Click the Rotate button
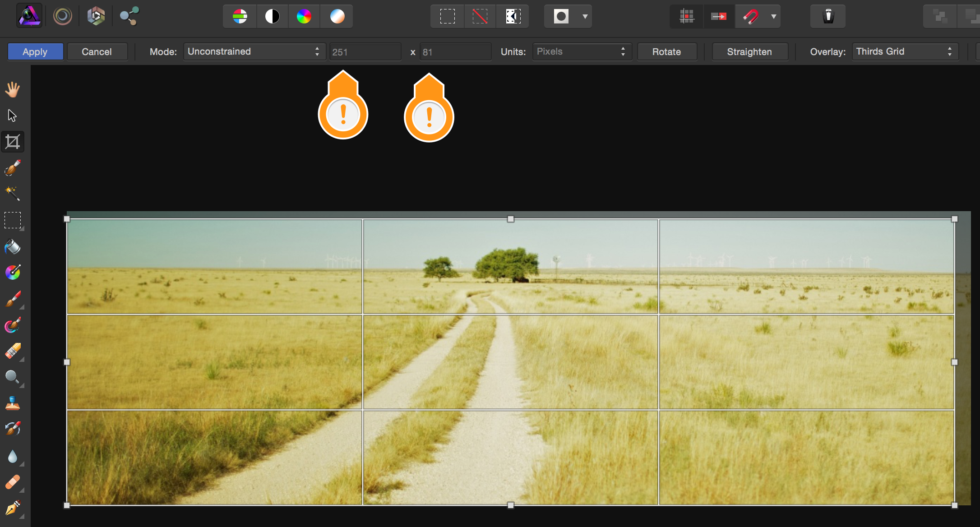 tap(667, 52)
